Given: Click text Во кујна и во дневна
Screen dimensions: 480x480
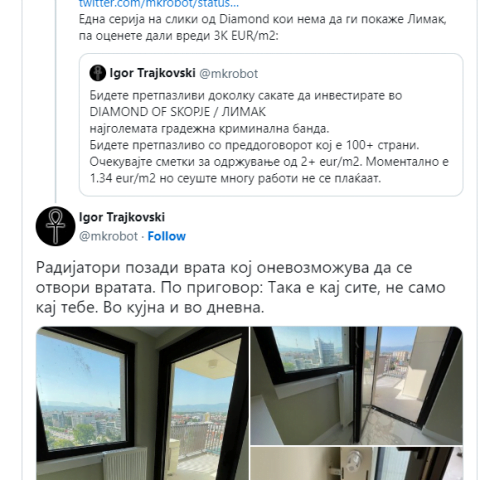Looking at the screenshot, I should [x=183, y=307].
